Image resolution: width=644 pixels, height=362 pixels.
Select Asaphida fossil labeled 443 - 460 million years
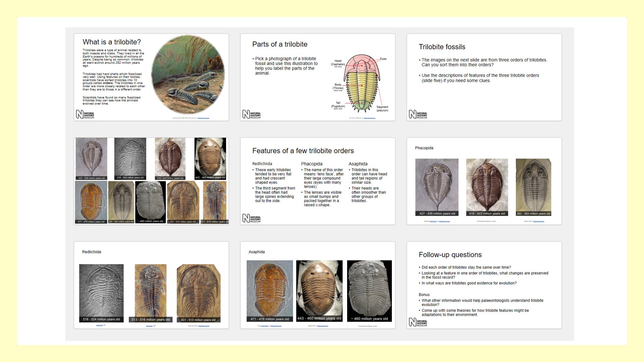(x=319, y=290)
